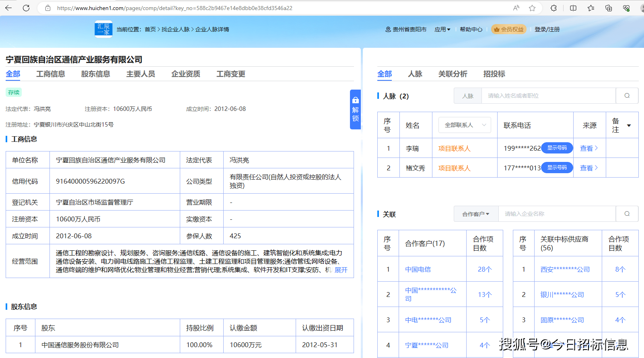Switch to the 工商信息 tab
This screenshot has height=358, width=644.
[x=51, y=74]
